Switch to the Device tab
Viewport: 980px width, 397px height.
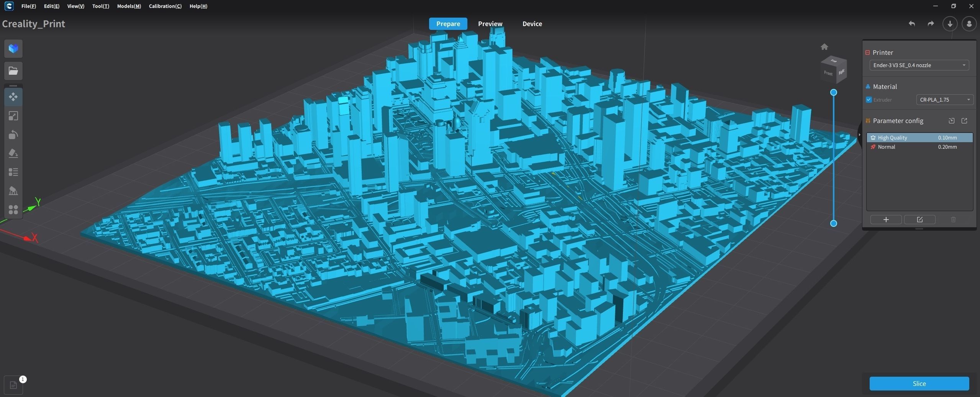click(532, 24)
